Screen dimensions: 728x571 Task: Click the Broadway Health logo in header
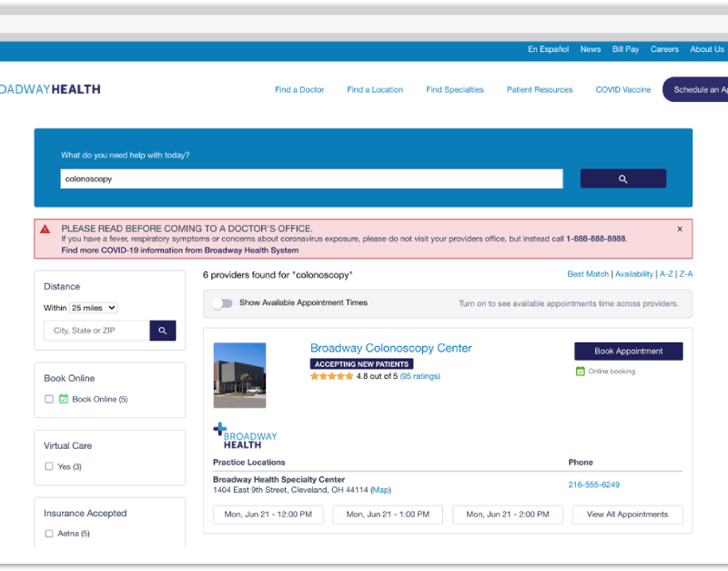50,89
